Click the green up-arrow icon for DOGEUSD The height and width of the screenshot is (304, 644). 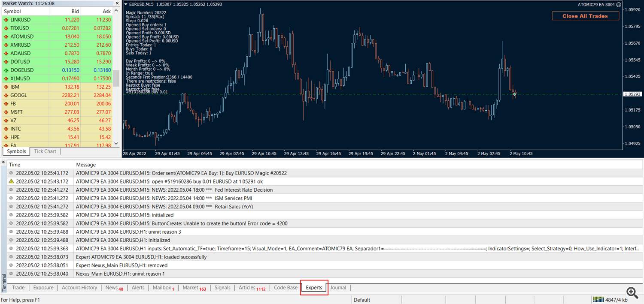click(x=6, y=70)
